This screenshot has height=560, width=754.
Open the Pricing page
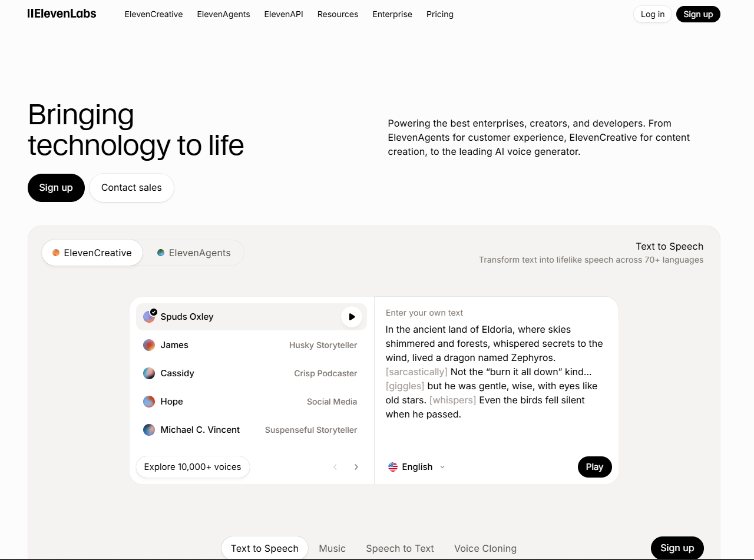(440, 14)
